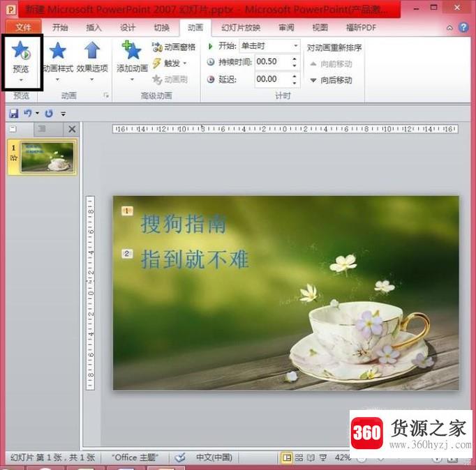Close the slides/outline pane with X
The height and width of the screenshot is (470, 476).
click(72, 129)
